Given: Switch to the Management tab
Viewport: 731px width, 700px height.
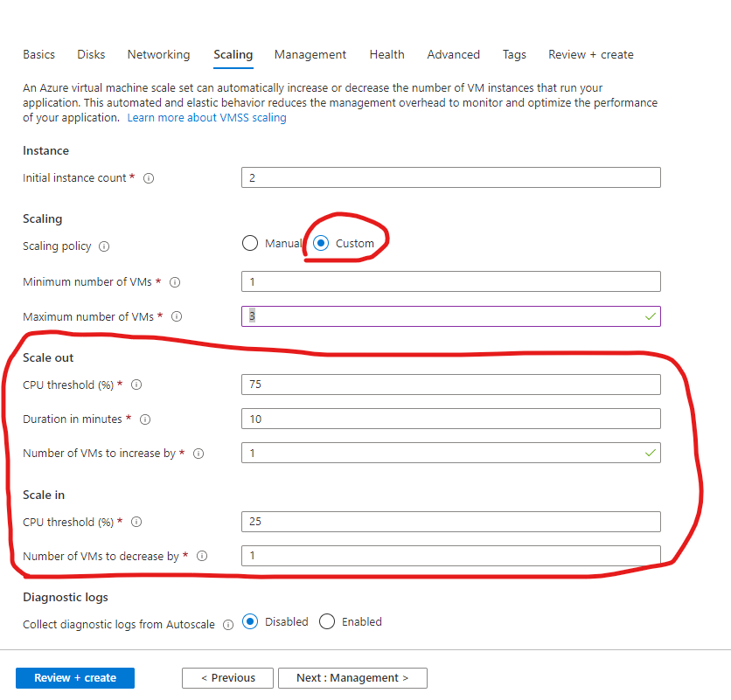Looking at the screenshot, I should [x=310, y=54].
